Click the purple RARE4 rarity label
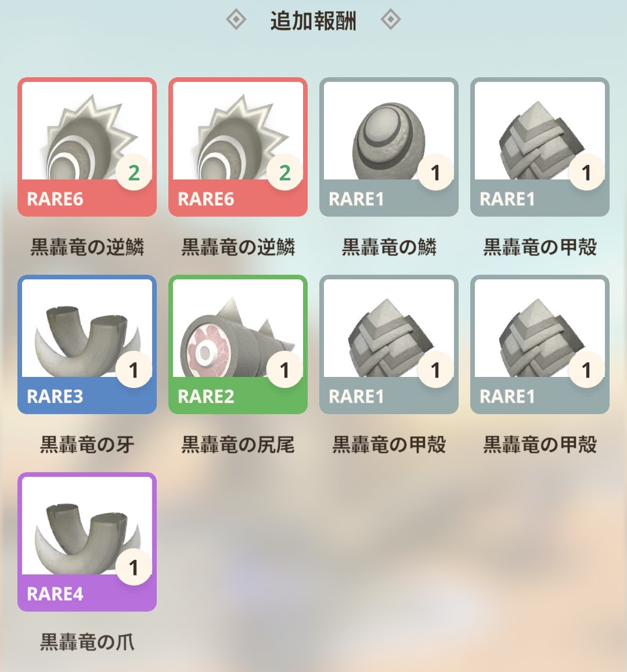The image size is (627, 672). [x=55, y=594]
